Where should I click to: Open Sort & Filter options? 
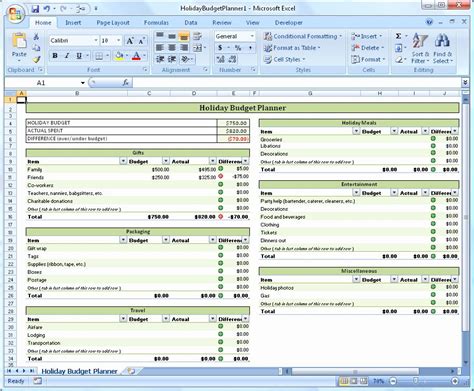pyautogui.click(x=420, y=48)
